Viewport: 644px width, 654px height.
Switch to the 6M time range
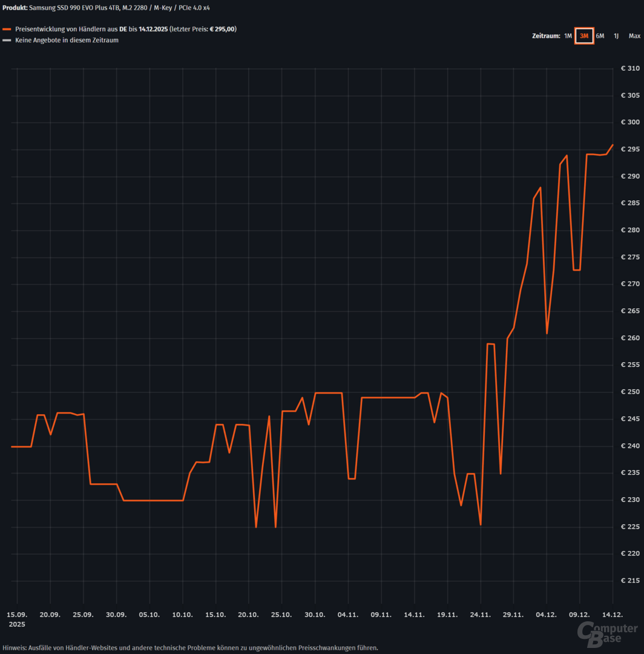tap(600, 36)
